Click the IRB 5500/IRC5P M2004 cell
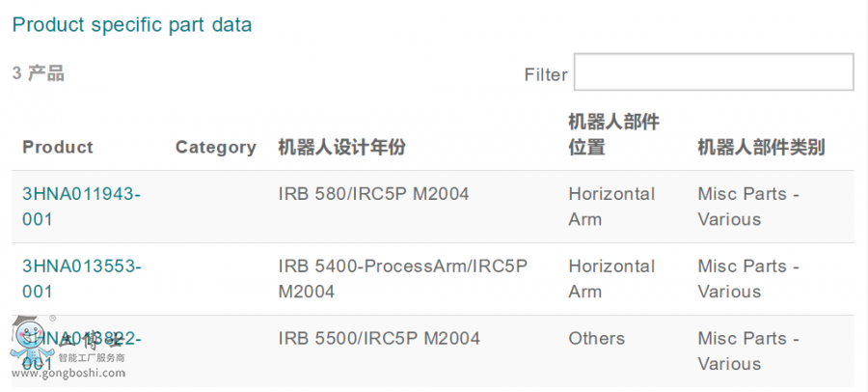The height and width of the screenshot is (392, 868). click(378, 339)
